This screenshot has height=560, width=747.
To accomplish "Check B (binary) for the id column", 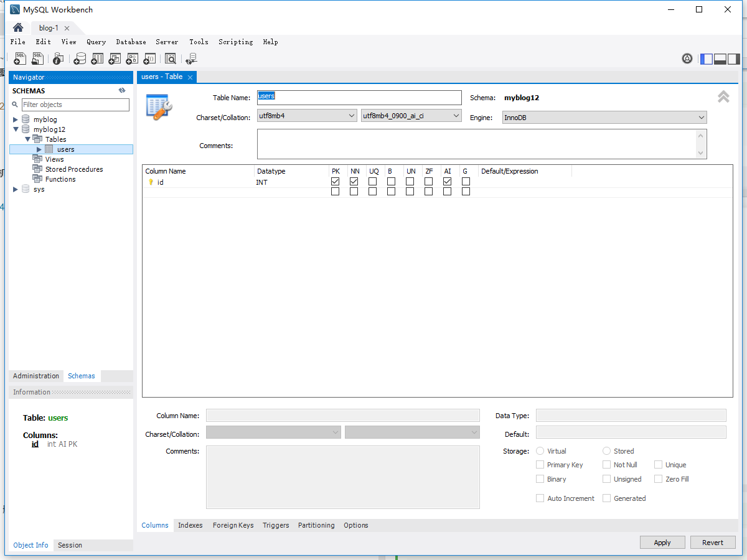I will tap(391, 182).
